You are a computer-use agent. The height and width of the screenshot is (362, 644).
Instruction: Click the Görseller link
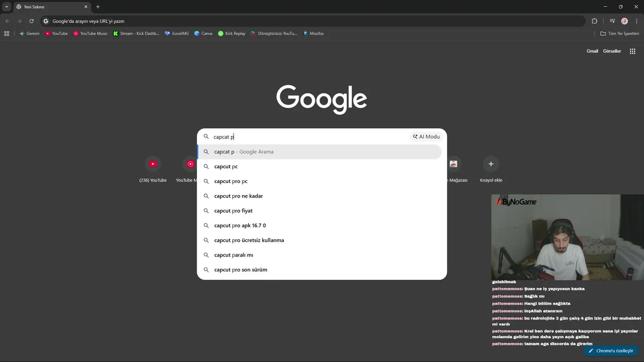(x=612, y=51)
